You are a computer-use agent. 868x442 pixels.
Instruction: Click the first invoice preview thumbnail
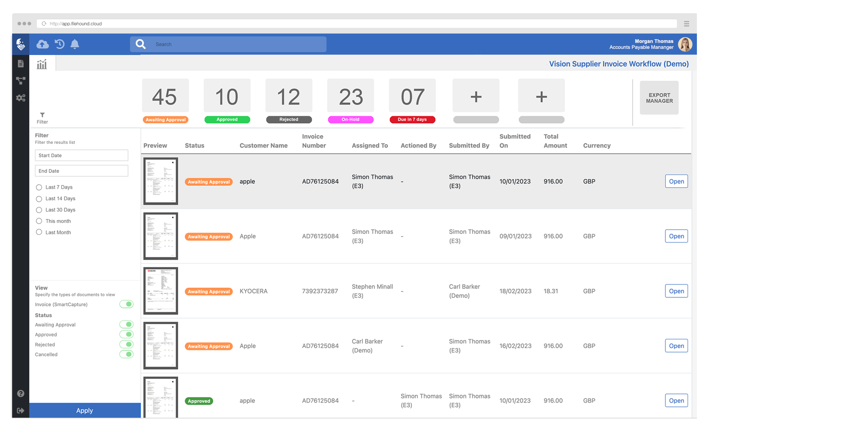tap(160, 181)
